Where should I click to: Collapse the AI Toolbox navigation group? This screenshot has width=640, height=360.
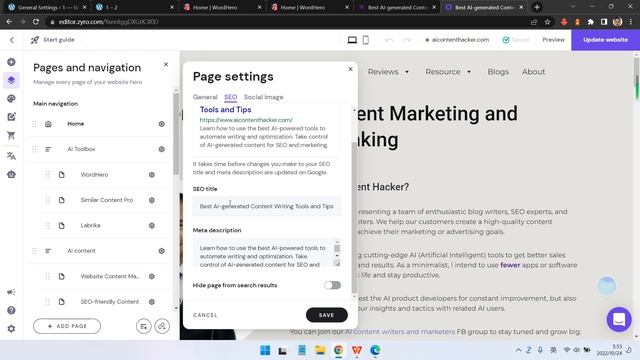click(x=48, y=149)
